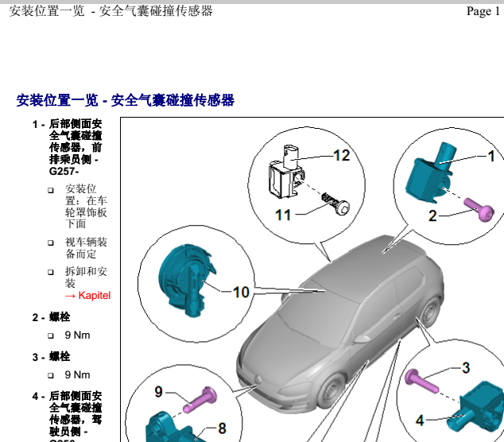Select item 1 heading 后部侧面安全气囊碰撞传感器 G257
The image size is (504, 442).
pyautogui.click(x=76, y=148)
